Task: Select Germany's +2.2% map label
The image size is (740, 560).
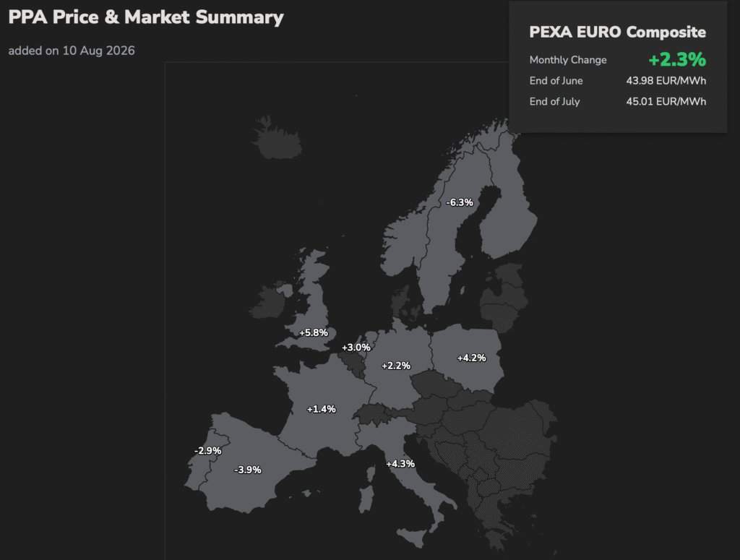Action: point(396,366)
